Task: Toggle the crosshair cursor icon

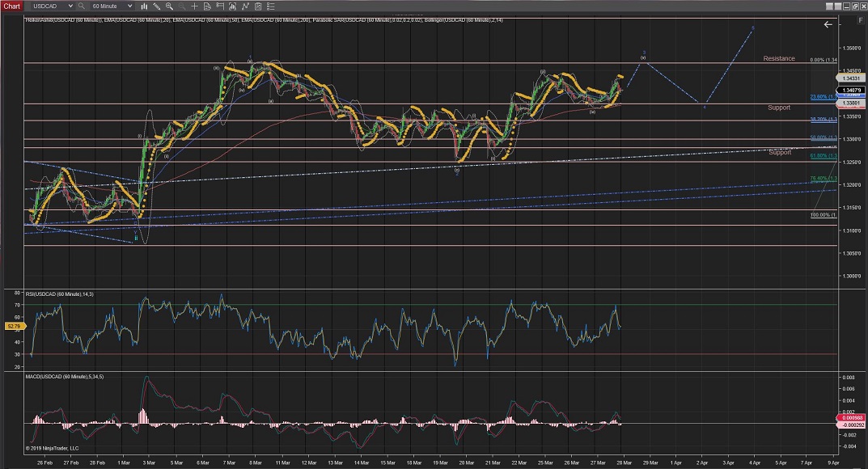Action: (x=194, y=6)
